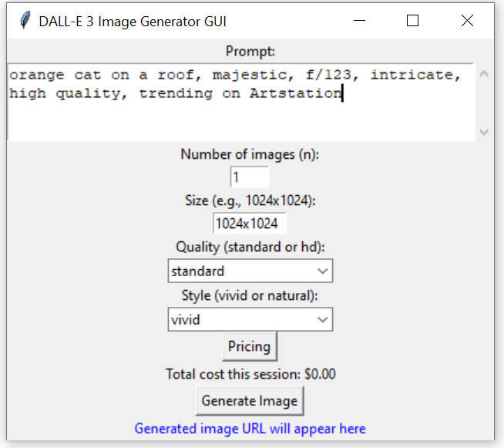Image resolution: width=504 pixels, height=448 pixels.
Task: Click inside the Prompt text box
Action: [x=241, y=103]
